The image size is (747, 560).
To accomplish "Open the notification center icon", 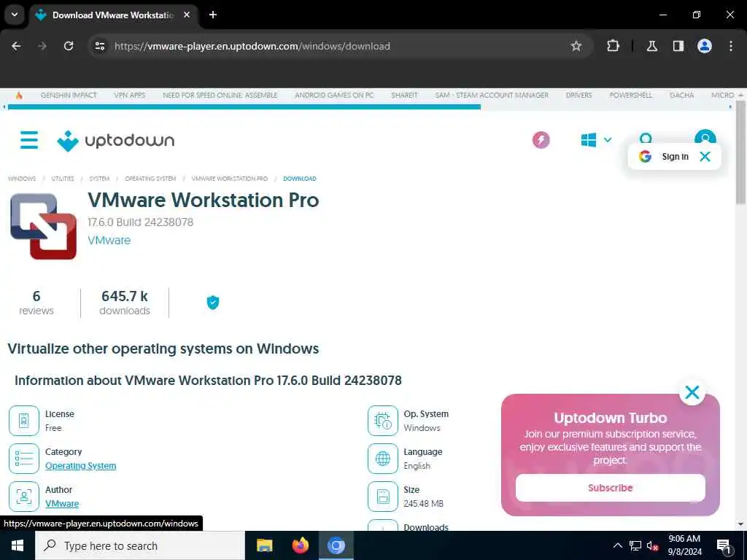I will tap(724, 545).
